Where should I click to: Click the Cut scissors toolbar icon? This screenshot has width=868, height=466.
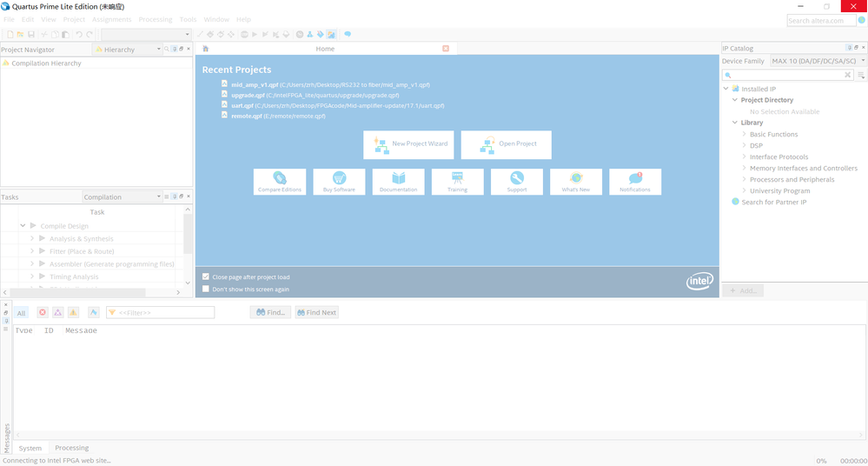click(x=44, y=35)
